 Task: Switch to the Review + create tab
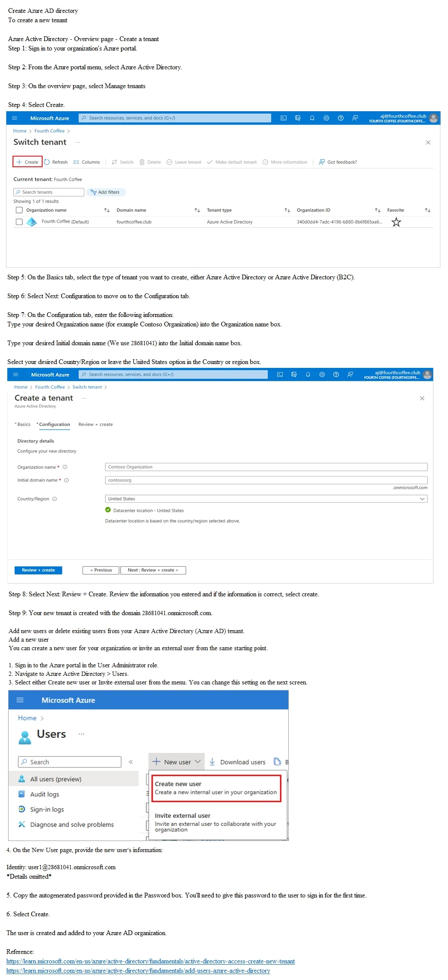click(95, 424)
